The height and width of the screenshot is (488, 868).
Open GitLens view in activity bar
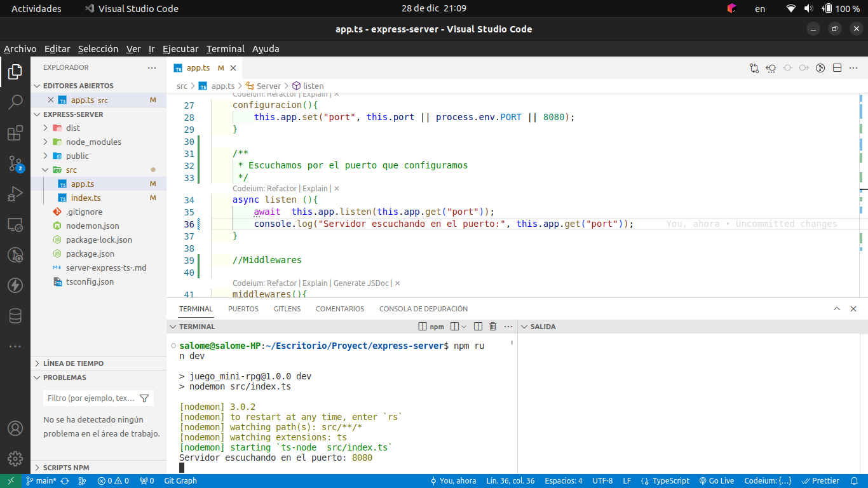pyautogui.click(x=15, y=255)
